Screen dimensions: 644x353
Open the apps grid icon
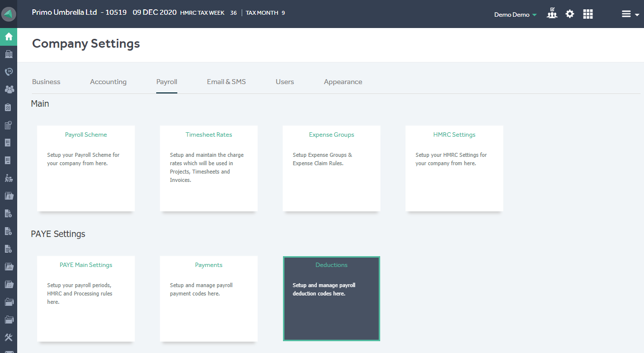point(588,14)
